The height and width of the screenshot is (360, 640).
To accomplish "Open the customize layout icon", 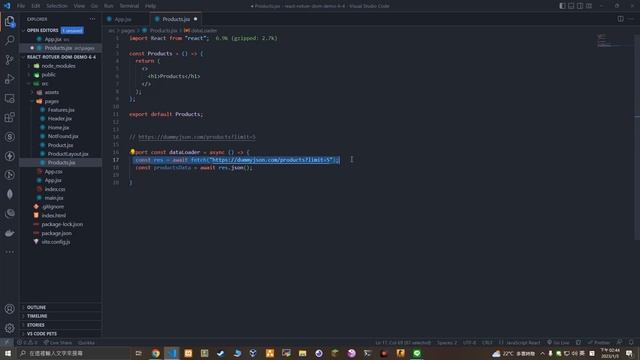I will pyautogui.click(x=589, y=6).
